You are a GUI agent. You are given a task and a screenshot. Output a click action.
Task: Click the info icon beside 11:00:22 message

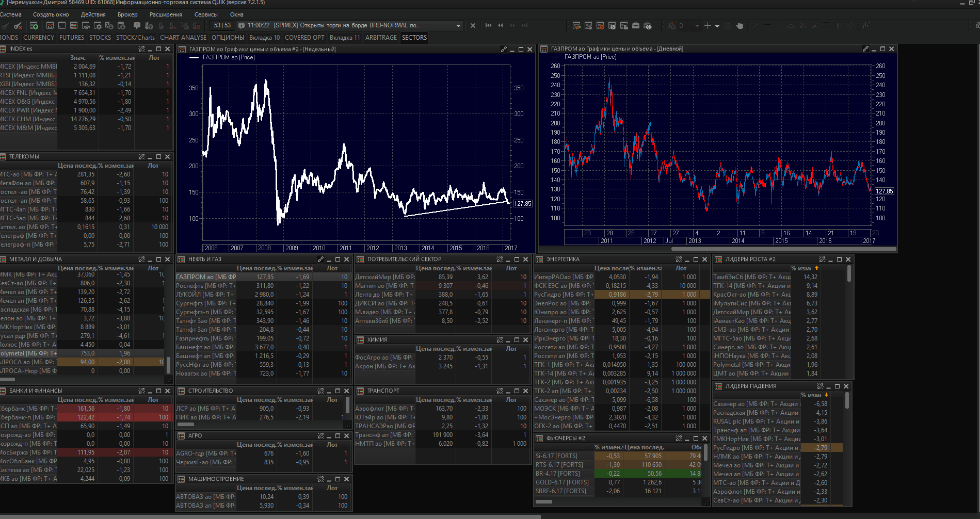[241, 25]
